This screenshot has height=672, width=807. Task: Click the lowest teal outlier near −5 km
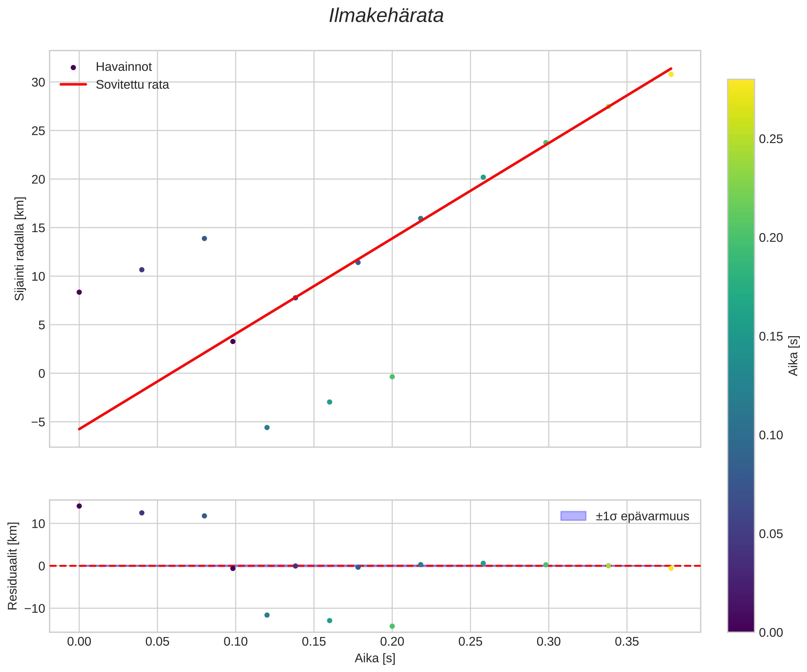tap(267, 427)
